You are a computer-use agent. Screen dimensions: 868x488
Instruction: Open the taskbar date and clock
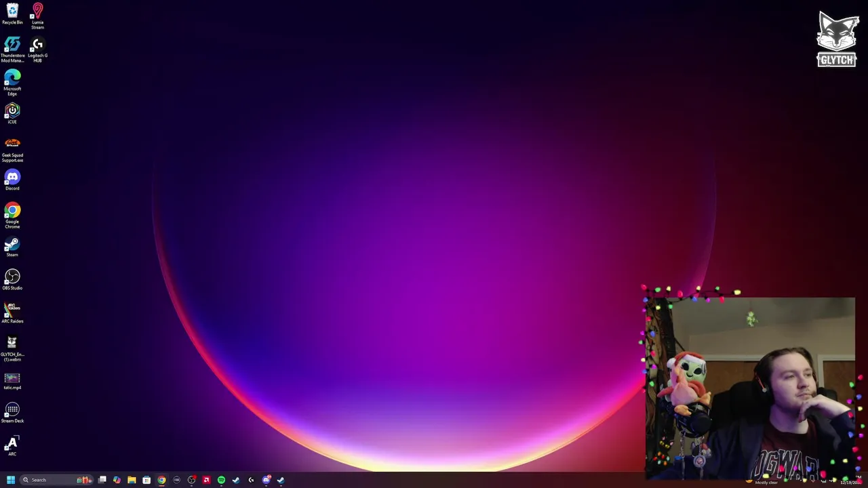click(852, 480)
